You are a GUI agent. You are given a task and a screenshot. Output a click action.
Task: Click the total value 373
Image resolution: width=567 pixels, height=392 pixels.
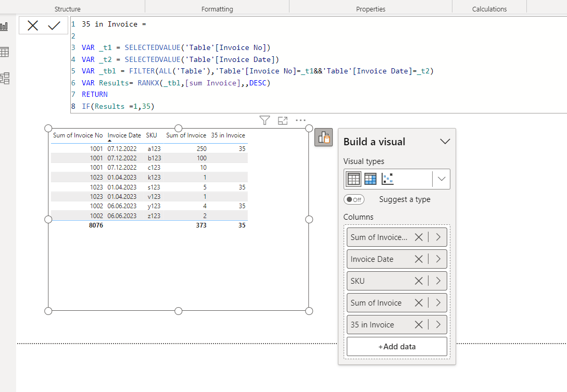coord(201,225)
